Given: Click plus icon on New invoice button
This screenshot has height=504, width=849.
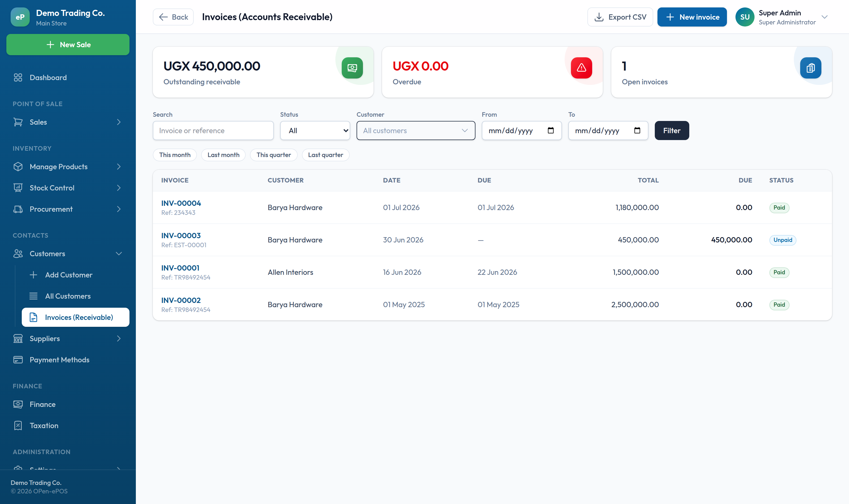Looking at the screenshot, I should (670, 17).
